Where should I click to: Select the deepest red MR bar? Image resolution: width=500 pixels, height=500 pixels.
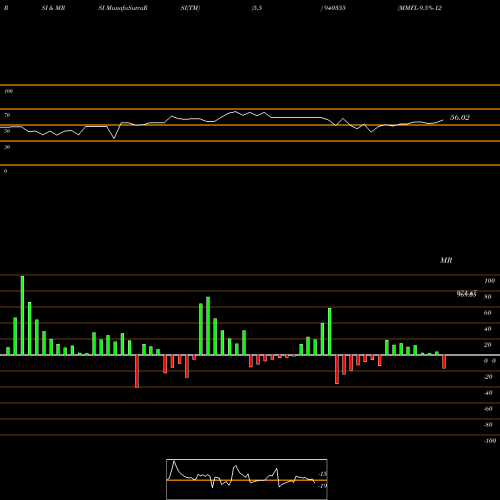point(137,371)
